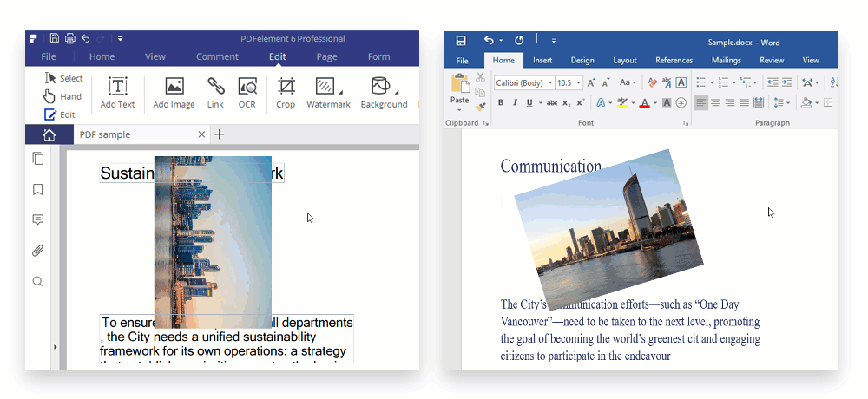Switch to Edit mode in PDFelement

point(60,114)
